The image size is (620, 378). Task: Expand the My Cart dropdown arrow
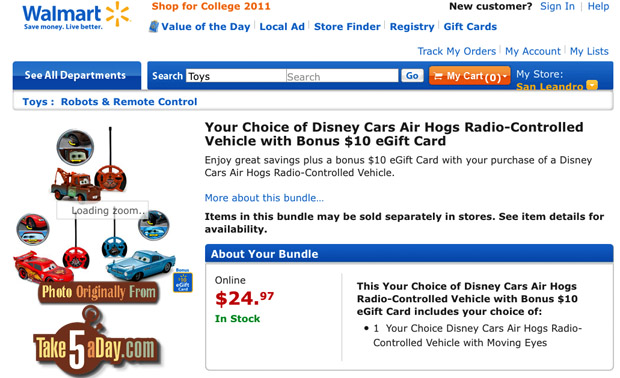tap(505, 76)
